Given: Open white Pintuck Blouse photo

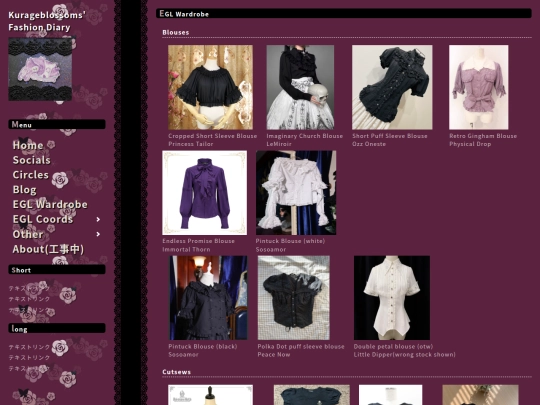Looking at the screenshot, I should tap(296, 193).
